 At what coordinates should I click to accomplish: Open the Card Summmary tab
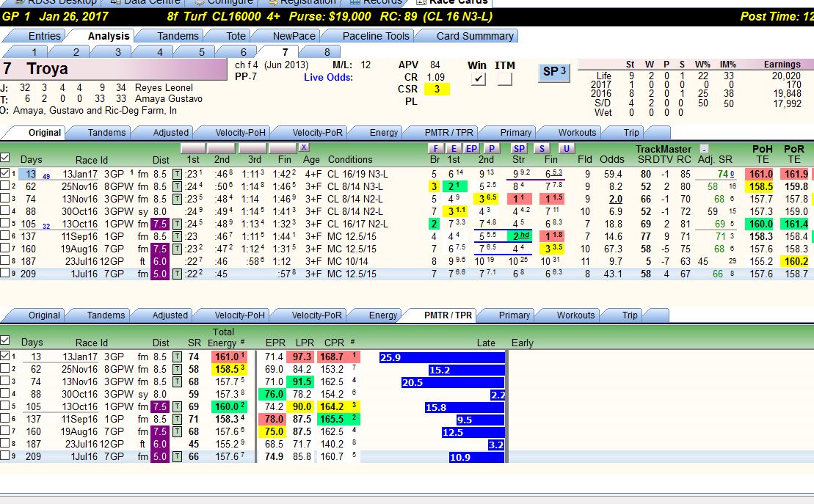coord(474,36)
